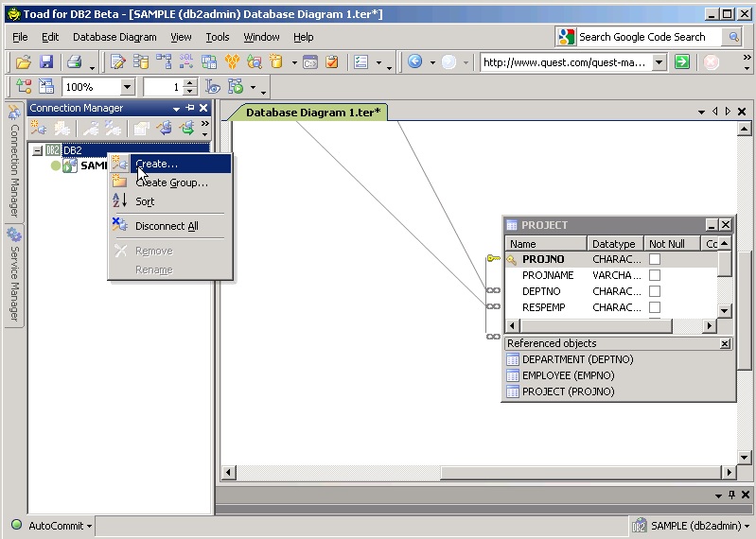Image resolution: width=756 pixels, height=539 pixels.
Task: Switch to Database Diagram 1.ter tab
Action: pyautogui.click(x=313, y=113)
